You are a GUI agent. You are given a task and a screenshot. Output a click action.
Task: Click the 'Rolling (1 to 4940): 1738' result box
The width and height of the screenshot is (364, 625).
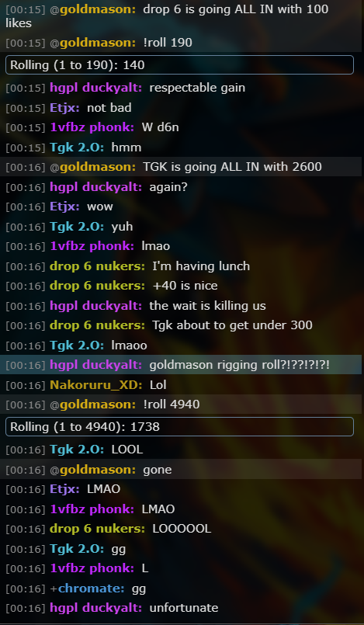(179, 427)
